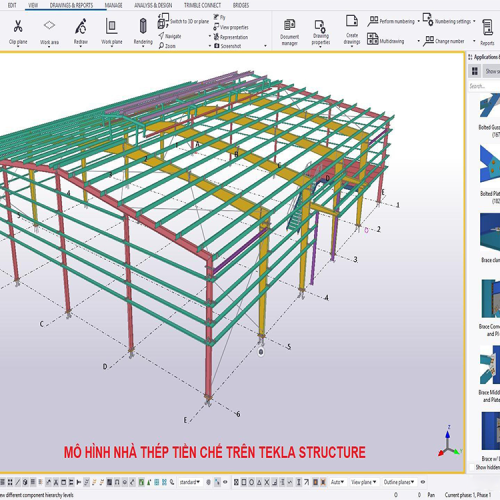500x500 pixels.
Task: Toggle the X-shaped snap switch in bottom toolbar
Action: click(x=267, y=482)
